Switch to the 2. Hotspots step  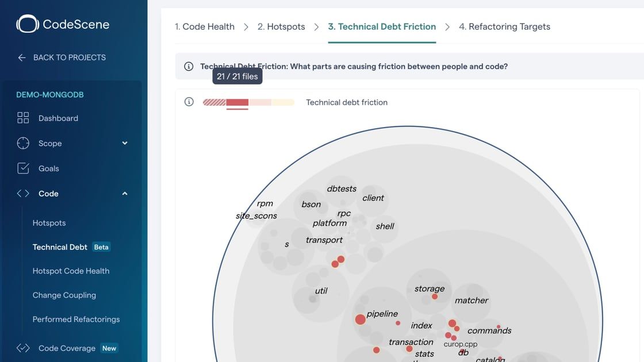pyautogui.click(x=281, y=26)
